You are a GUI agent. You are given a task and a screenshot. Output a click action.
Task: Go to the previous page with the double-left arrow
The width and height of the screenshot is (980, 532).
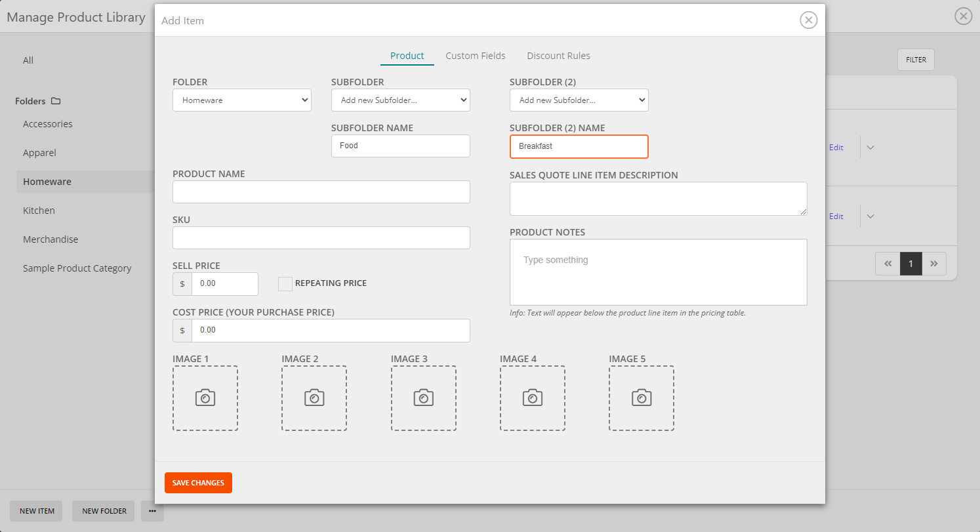888,264
